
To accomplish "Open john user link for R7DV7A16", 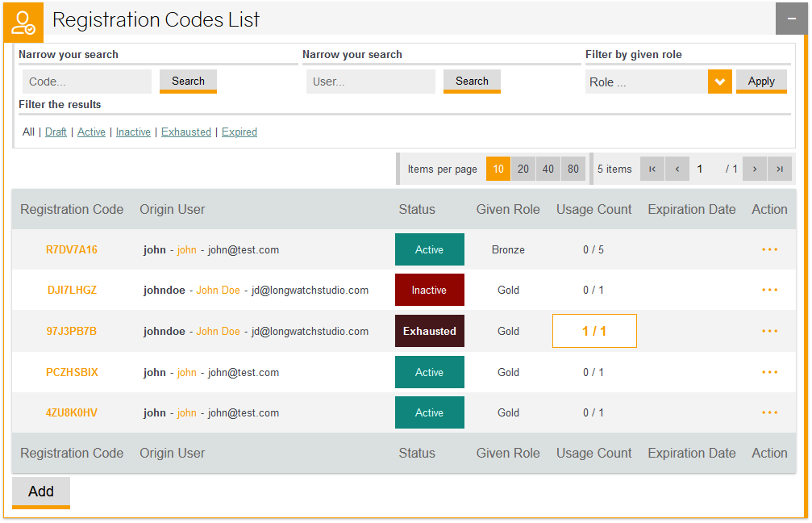I will pyautogui.click(x=186, y=250).
